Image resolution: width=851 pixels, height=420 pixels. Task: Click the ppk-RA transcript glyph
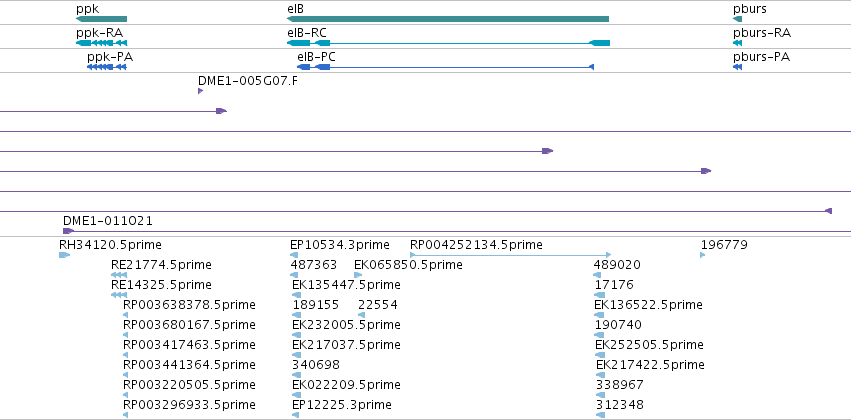point(101,43)
